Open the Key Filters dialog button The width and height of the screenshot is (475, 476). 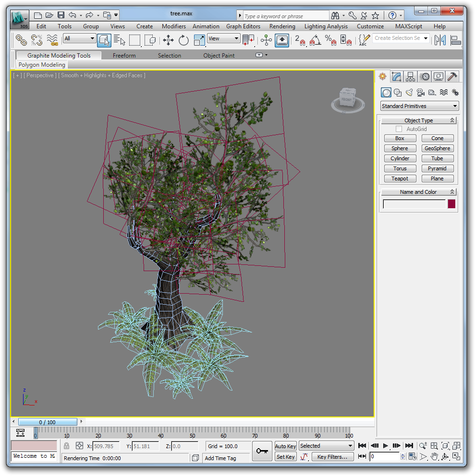[x=332, y=457]
